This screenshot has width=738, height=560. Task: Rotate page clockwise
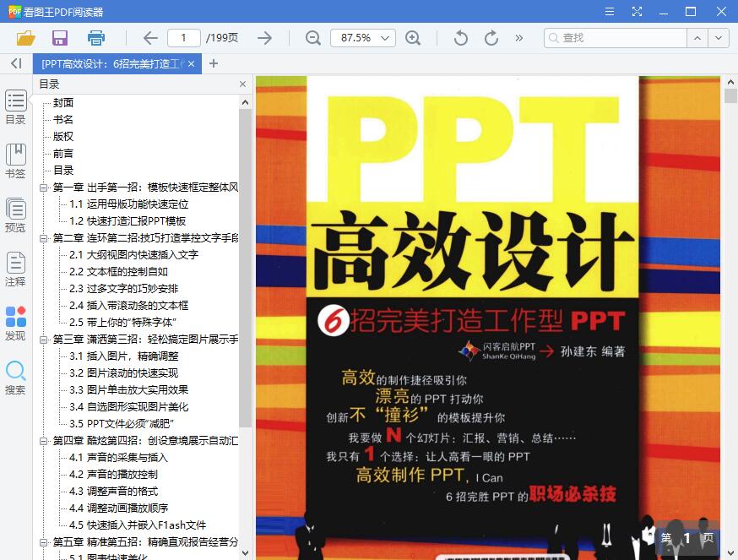pos(491,38)
